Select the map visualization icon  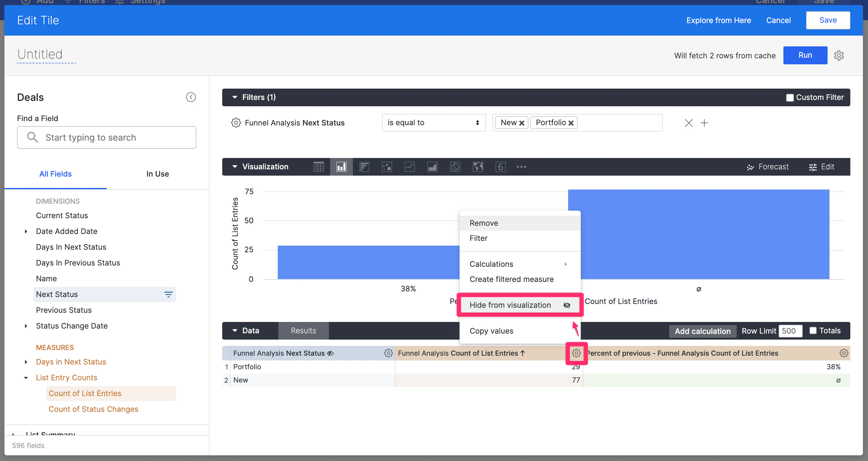pyautogui.click(x=478, y=167)
